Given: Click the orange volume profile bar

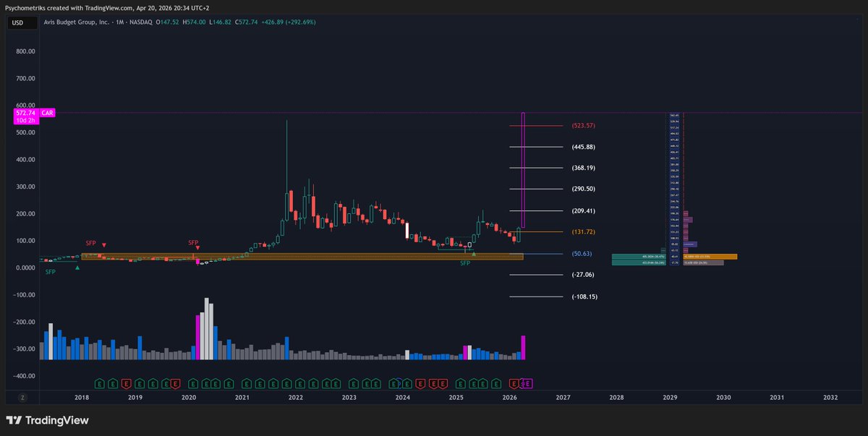Looking at the screenshot, I should tap(710, 257).
